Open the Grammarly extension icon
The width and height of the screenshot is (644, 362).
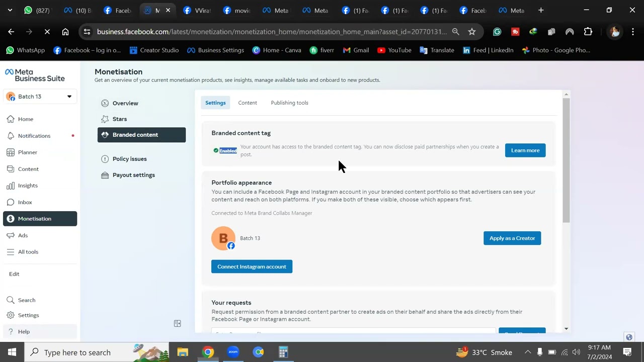(x=497, y=32)
